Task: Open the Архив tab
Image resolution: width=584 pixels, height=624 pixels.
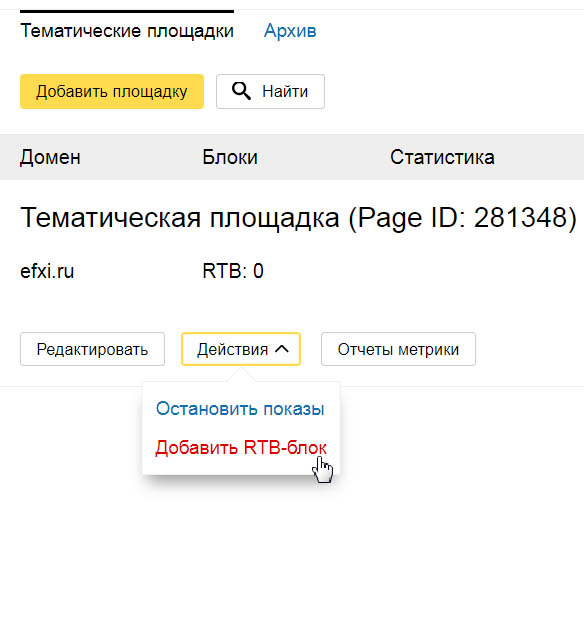Action: pyautogui.click(x=290, y=31)
